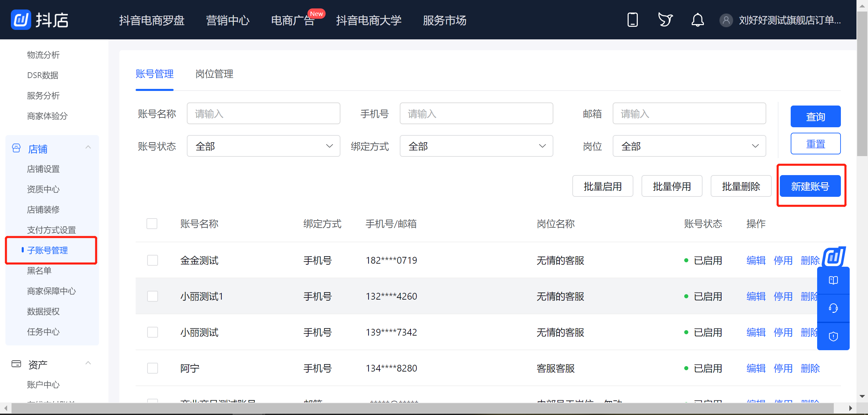Viewport: 868px width, 415px height.
Task: Open 服务市场 in top navigation
Action: click(445, 20)
